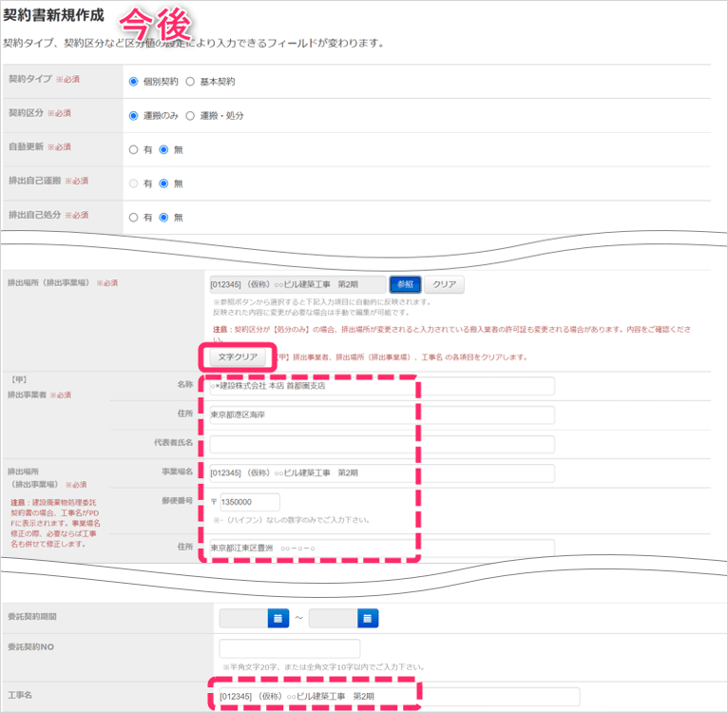Image resolution: width=728 pixels, height=713 pixels.
Task: Edit the 郵便番号 postal code field
Action: 249,502
